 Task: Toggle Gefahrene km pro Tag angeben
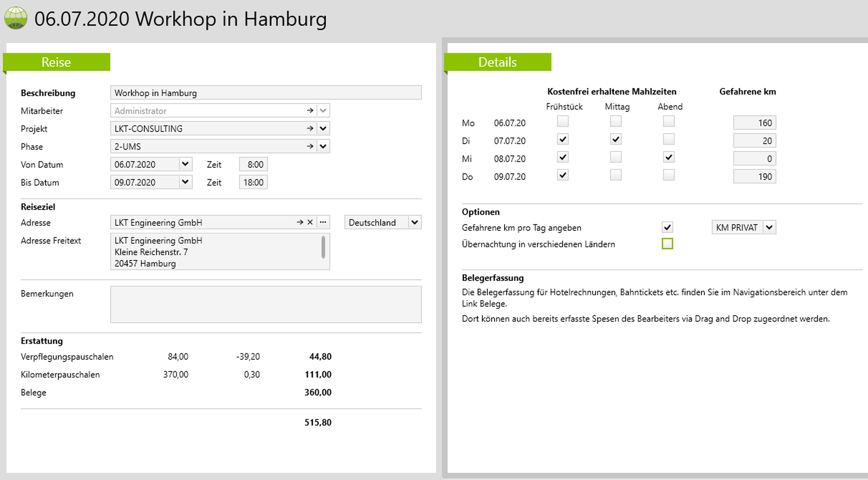tap(667, 227)
